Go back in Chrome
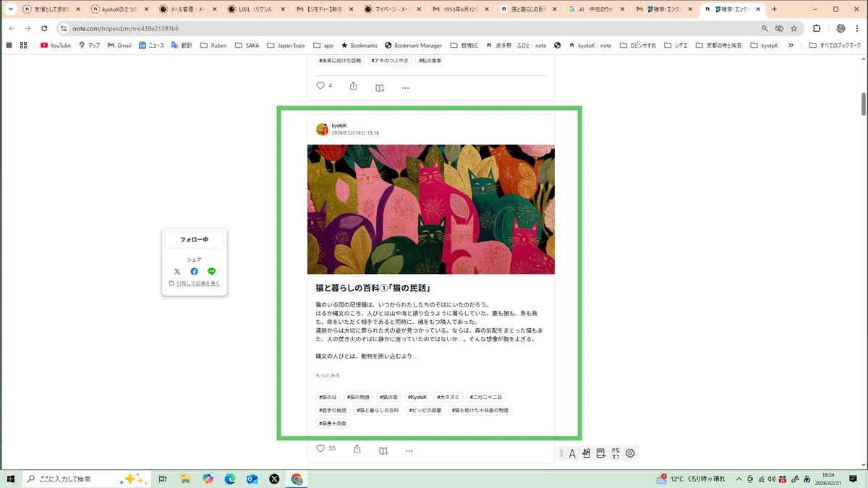Image resolution: width=868 pixels, height=488 pixels. tap(11, 28)
